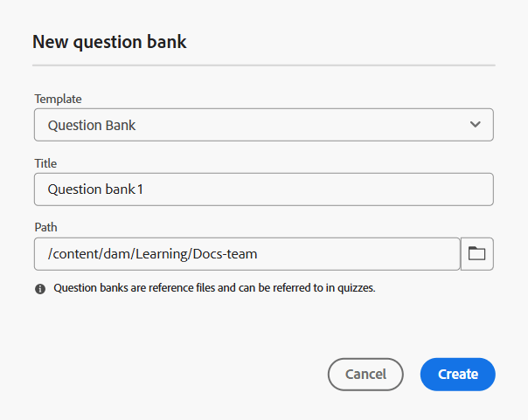Place cursor after 'Docs-team' in Path
The height and width of the screenshot is (420, 528).
[x=258, y=254]
